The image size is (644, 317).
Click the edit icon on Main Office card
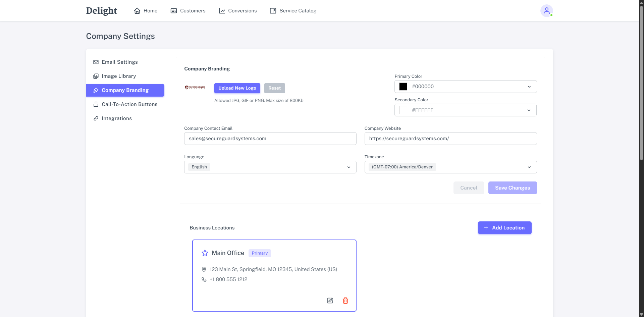(330, 301)
